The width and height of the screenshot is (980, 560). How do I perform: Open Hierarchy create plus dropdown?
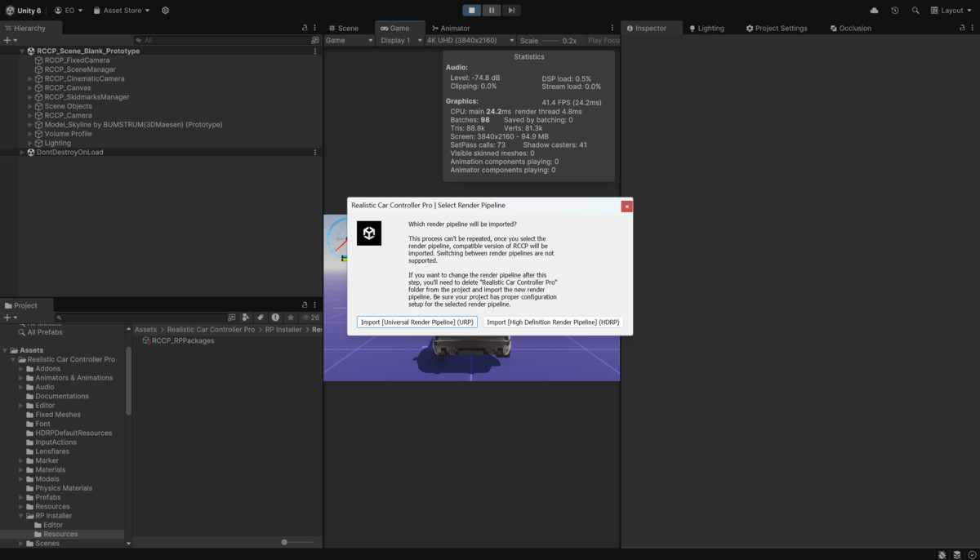(x=10, y=40)
